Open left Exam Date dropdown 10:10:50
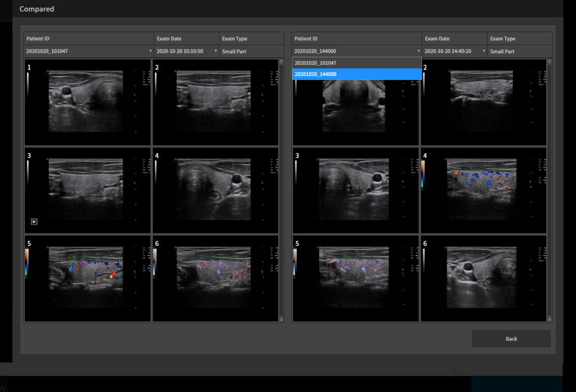Screen dimensions: 576x392 click(186, 51)
